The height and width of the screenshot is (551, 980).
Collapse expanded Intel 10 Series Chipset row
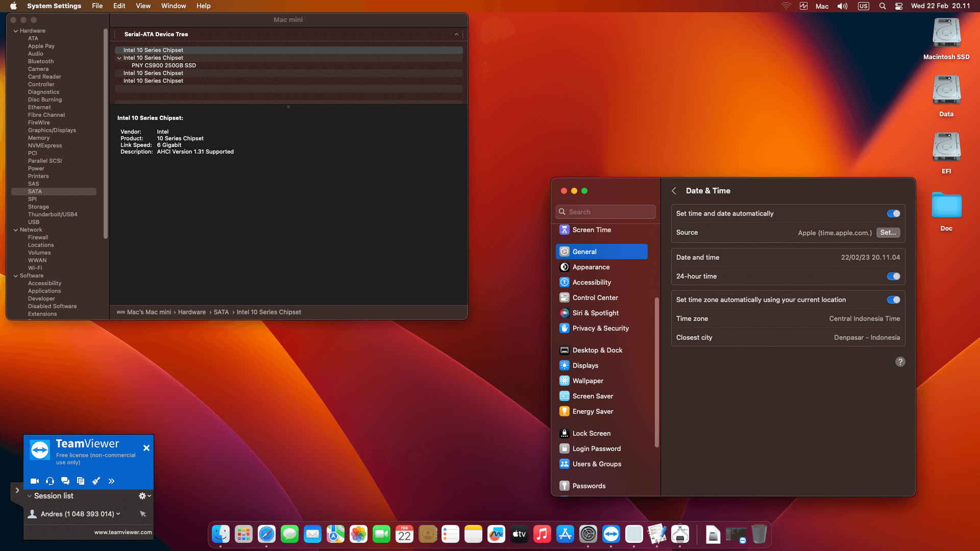(119, 58)
